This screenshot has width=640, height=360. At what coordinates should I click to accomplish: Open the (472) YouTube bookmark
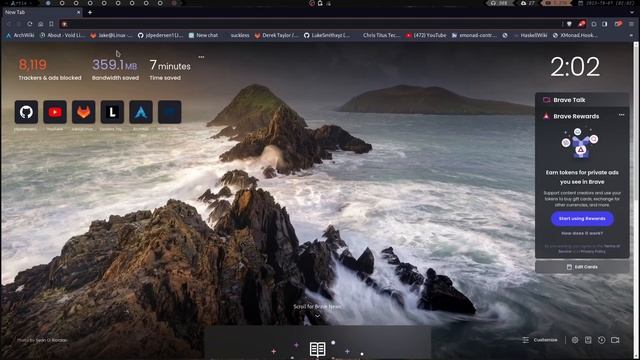[426, 36]
